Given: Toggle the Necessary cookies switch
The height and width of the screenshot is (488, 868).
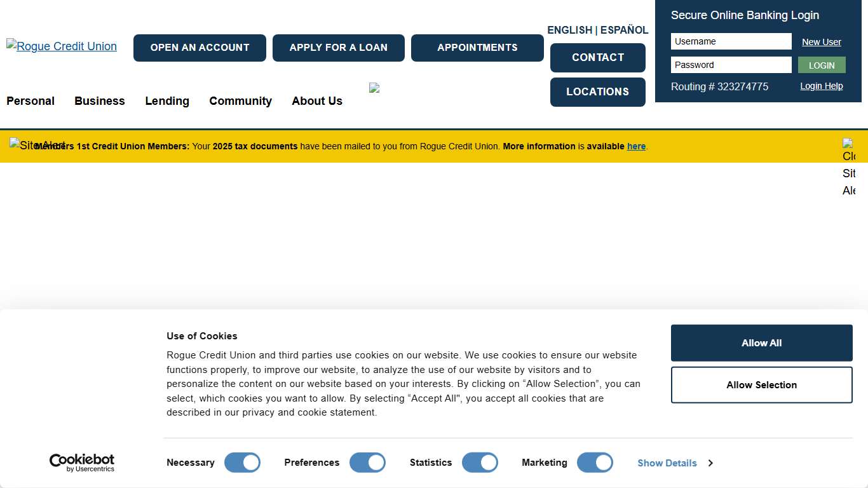Looking at the screenshot, I should pyautogui.click(x=242, y=463).
